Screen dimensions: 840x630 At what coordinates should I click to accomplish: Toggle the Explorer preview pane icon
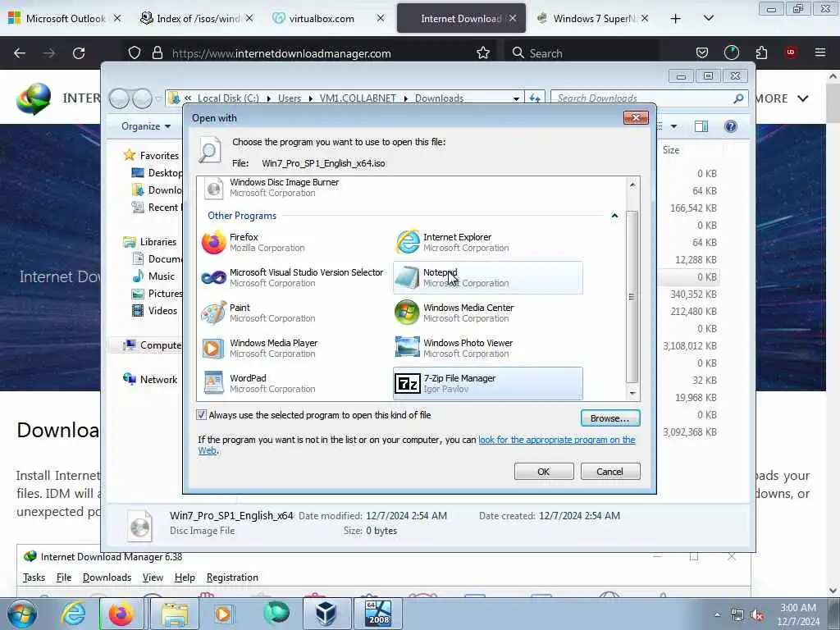(701, 126)
